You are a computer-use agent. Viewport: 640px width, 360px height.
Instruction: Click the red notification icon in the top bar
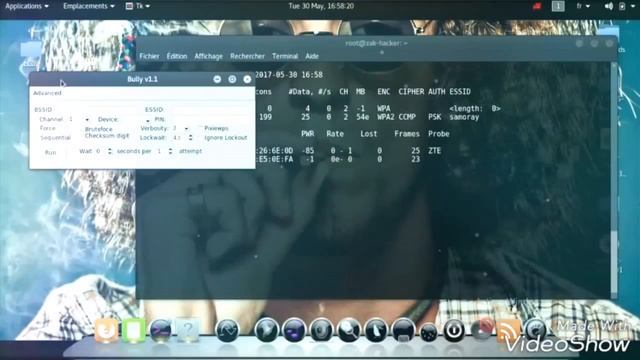(x=537, y=6)
